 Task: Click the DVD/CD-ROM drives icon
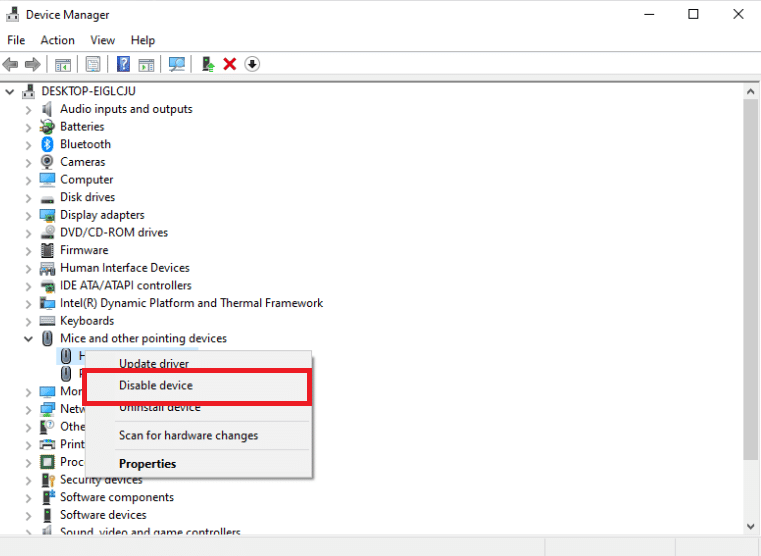[x=47, y=232]
